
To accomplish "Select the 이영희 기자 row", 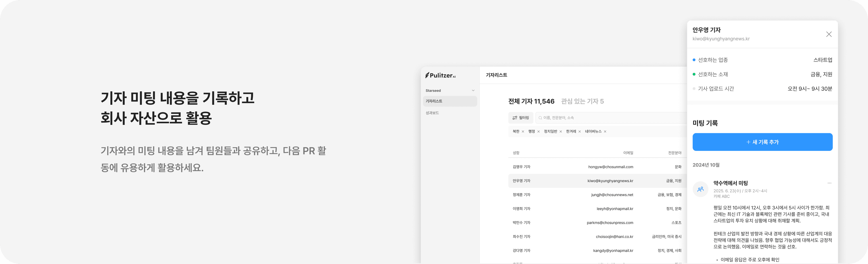I will tap(522, 209).
